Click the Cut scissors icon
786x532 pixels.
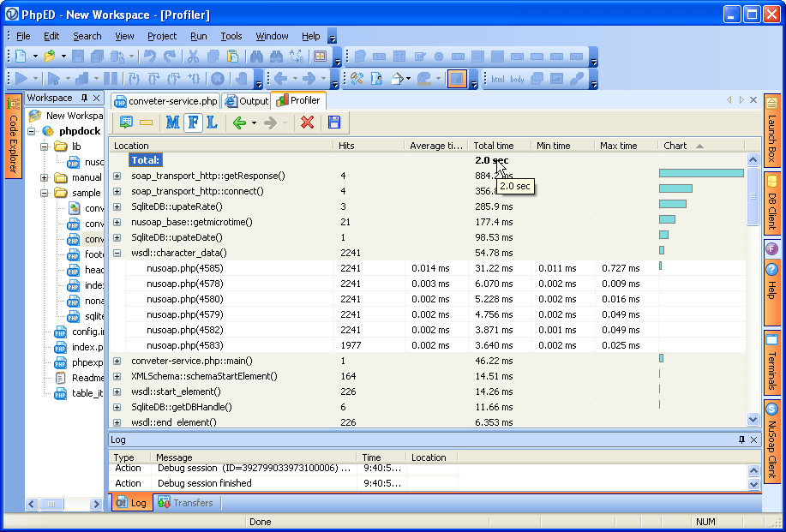click(x=193, y=56)
